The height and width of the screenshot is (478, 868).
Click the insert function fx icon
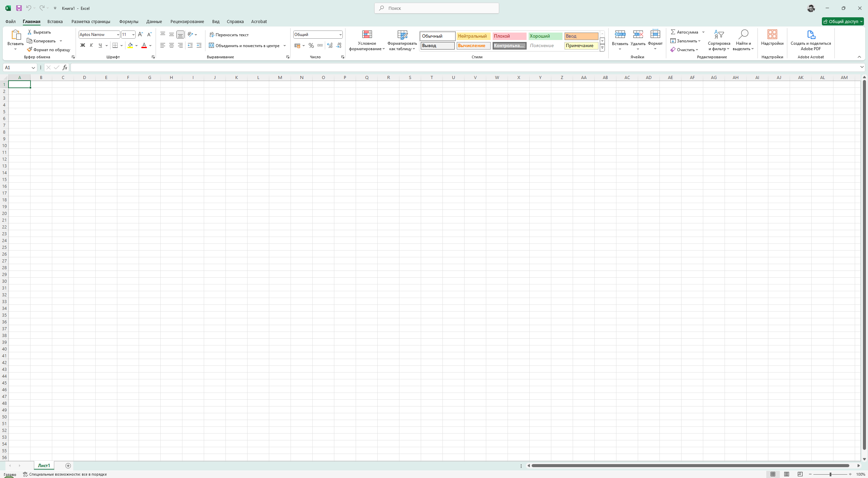(x=65, y=67)
